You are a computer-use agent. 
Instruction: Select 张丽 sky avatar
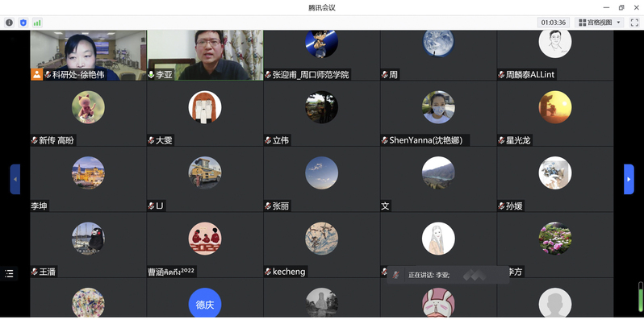[321, 172]
